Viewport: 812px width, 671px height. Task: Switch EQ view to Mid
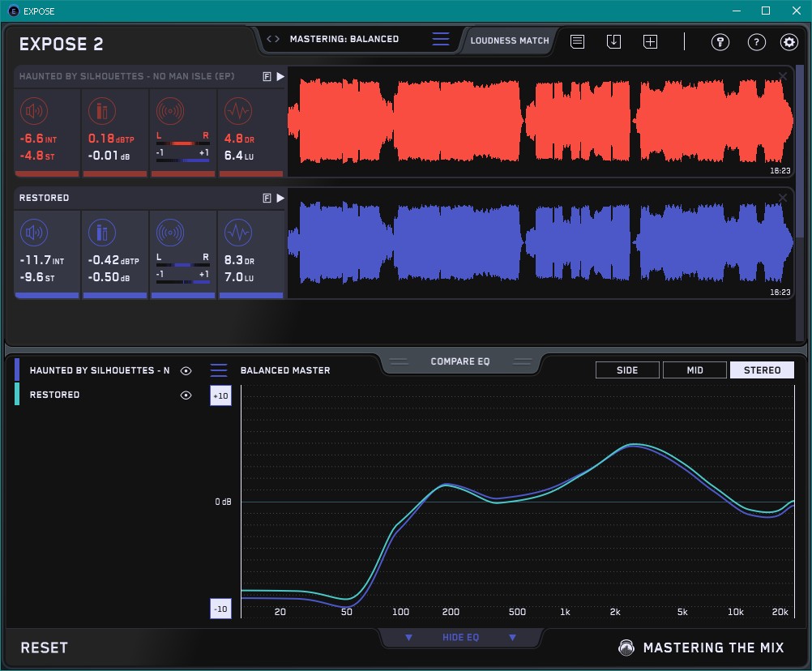pos(694,370)
